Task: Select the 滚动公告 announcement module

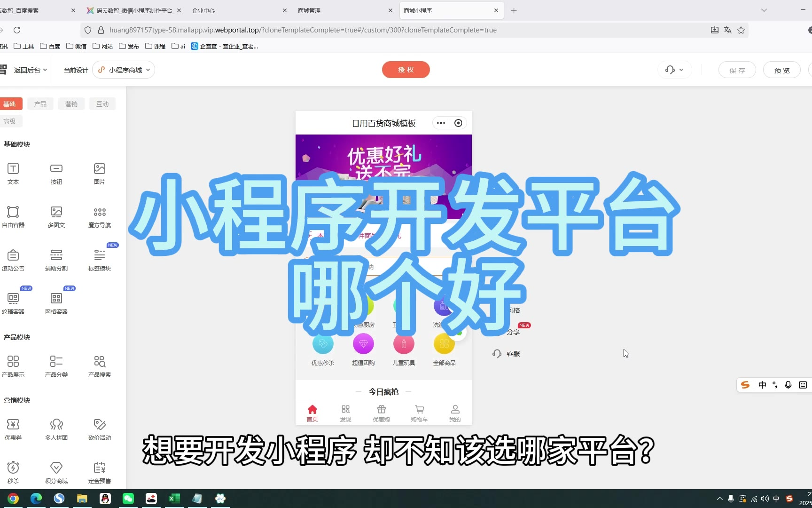Action: 13,255
